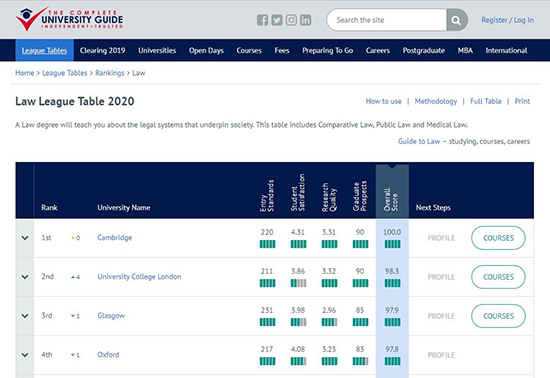Viewport: 550px width, 378px height.
Task: Click UCL's overall score 98.3
Action: click(x=392, y=271)
